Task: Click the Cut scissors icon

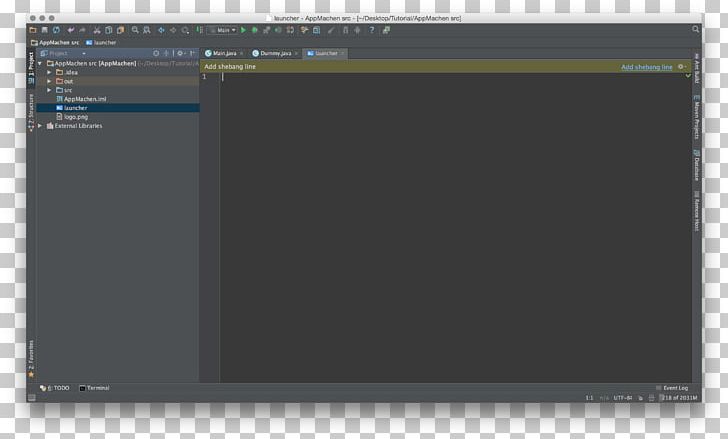Action: (x=96, y=30)
